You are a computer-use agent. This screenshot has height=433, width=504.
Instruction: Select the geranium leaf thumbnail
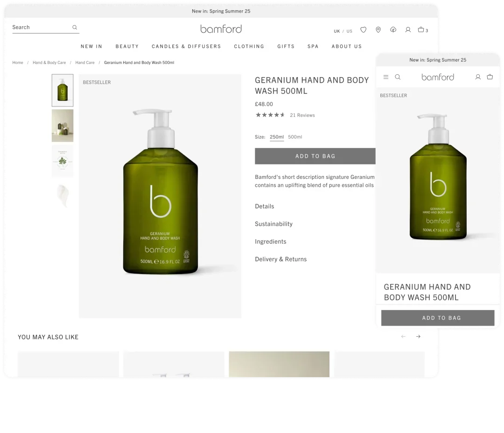(x=63, y=161)
